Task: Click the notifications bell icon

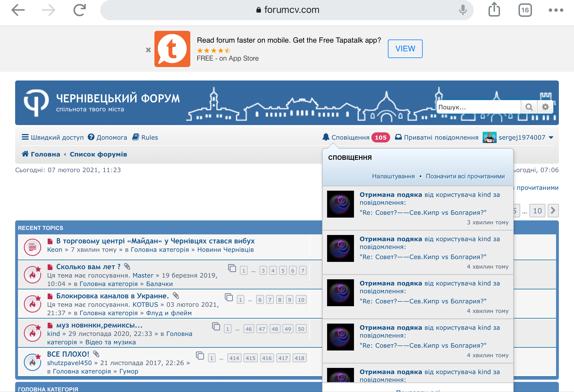Action: [x=326, y=137]
